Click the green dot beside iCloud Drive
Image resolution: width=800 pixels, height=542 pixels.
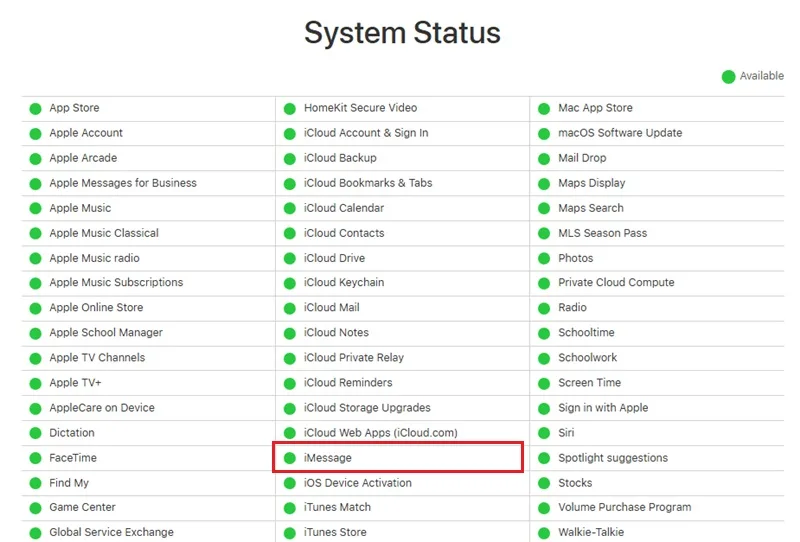[290, 259]
